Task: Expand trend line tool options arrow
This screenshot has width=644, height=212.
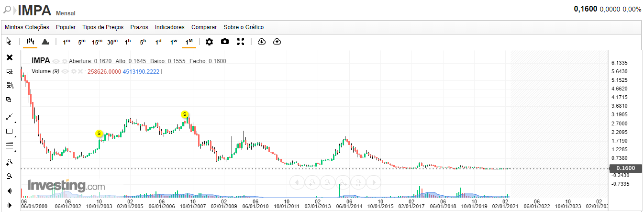Action: pyautogui.click(x=15, y=122)
